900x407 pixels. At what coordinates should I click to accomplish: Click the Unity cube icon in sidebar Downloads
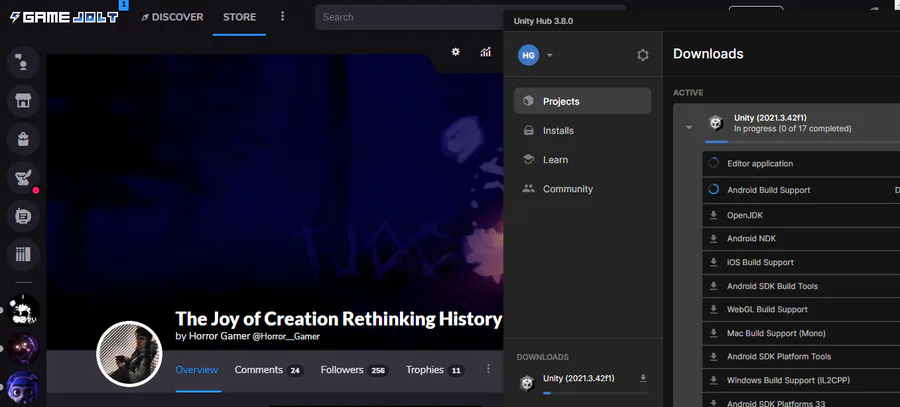coord(527,383)
